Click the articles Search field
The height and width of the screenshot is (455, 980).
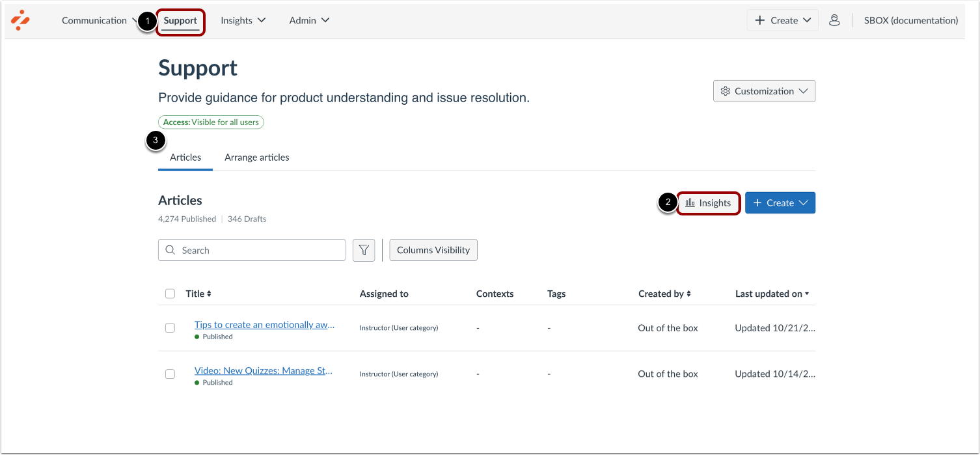pos(252,250)
